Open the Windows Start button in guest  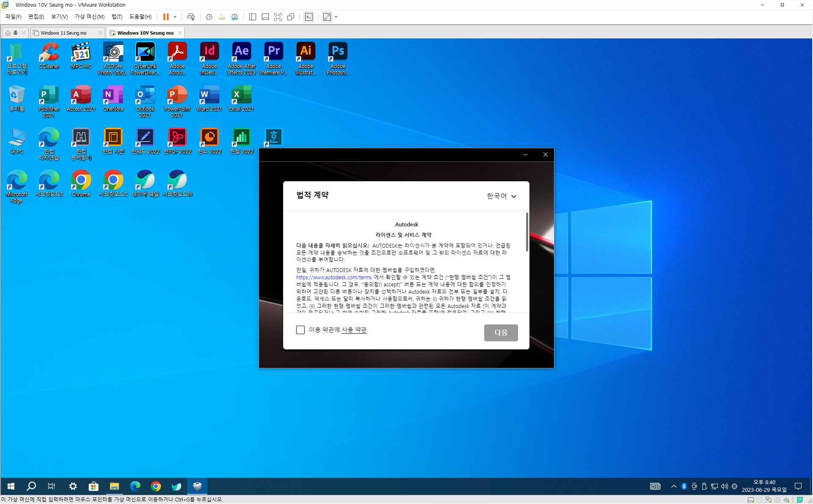(x=11, y=486)
